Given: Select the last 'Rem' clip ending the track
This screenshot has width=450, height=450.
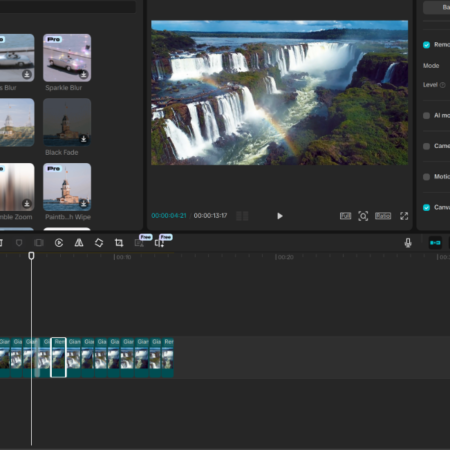Looking at the screenshot, I should click(x=168, y=357).
